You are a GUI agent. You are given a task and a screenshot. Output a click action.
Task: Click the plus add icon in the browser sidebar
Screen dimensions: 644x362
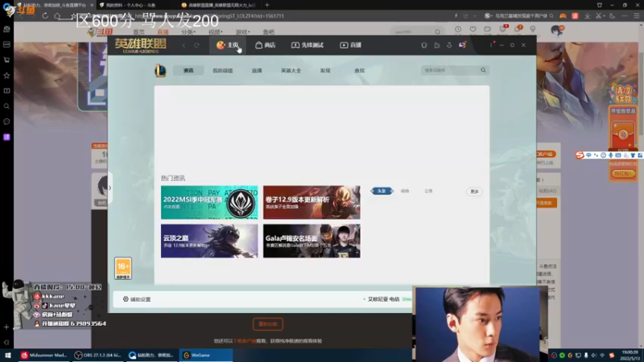click(x=6, y=327)
